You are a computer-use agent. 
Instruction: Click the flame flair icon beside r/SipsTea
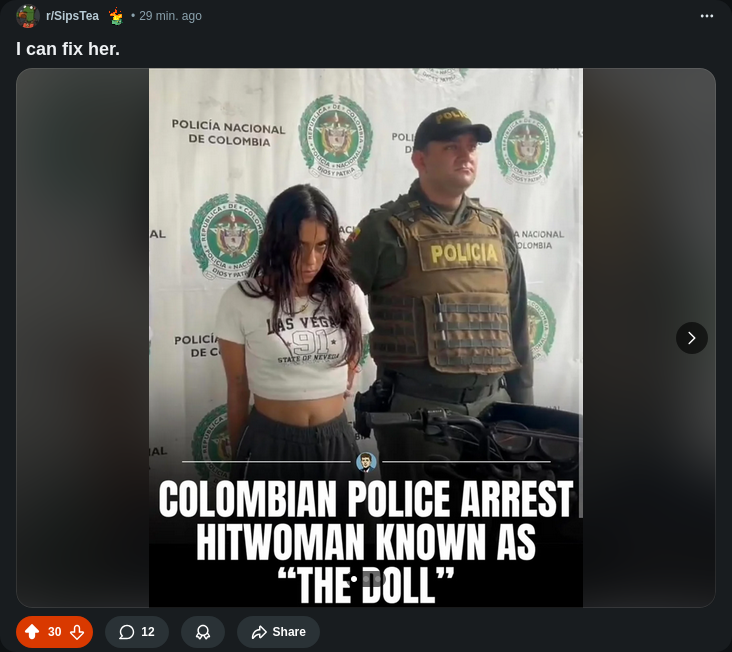(x=116, y=16)
